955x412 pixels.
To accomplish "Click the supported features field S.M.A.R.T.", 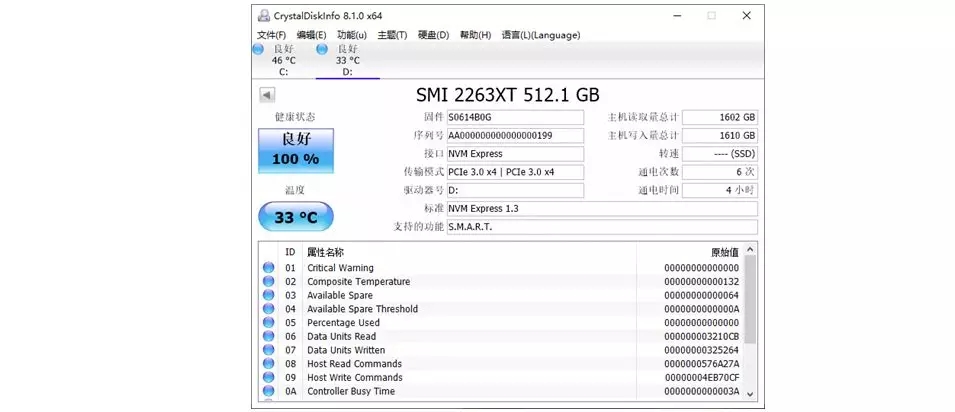I will click(x=602, y=227).
